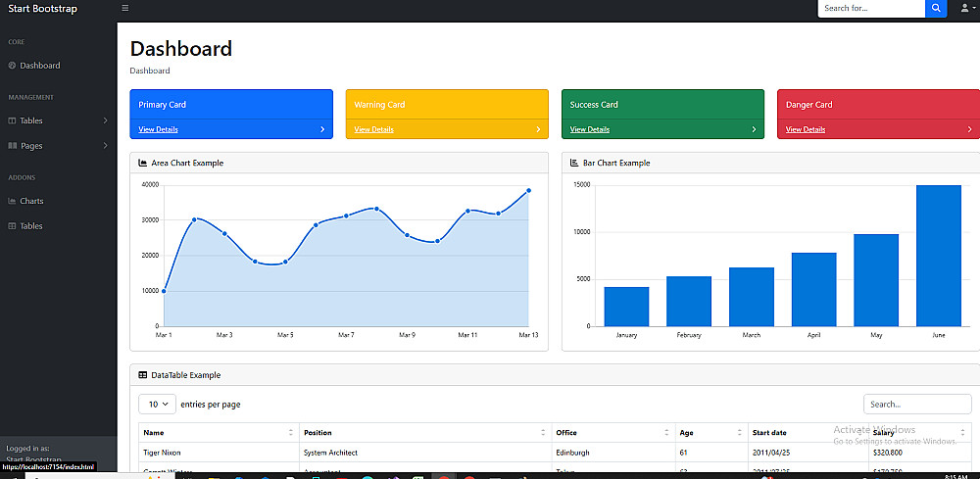Click the table icon beside 'DataTable Example'

pyautogui.click(x=142, y=375)
